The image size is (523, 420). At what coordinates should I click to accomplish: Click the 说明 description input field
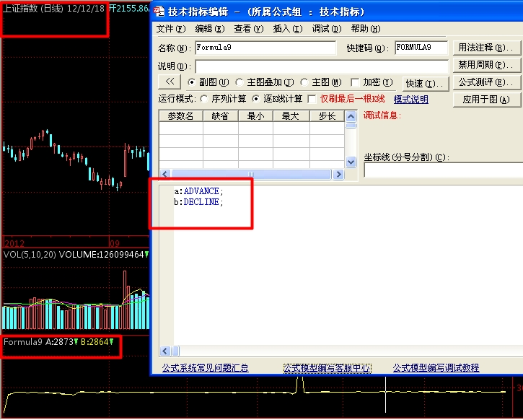(322, 66)
